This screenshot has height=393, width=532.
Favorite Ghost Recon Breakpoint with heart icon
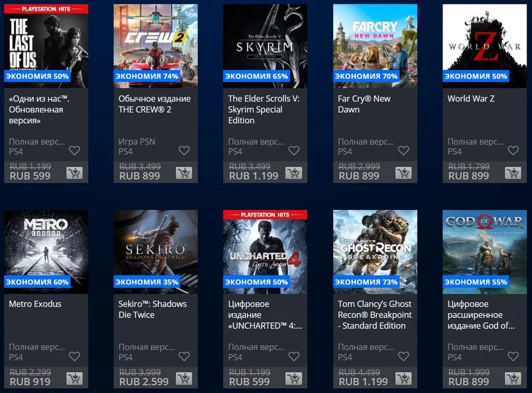(x=404, y=356)
